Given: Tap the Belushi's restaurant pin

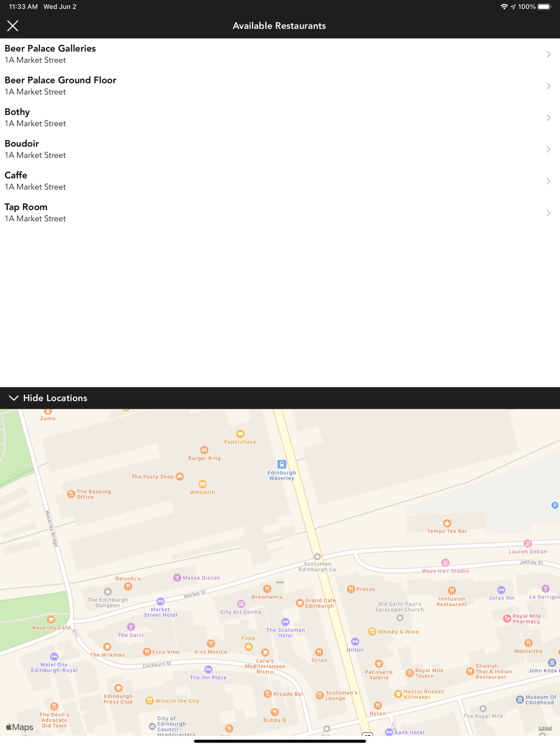Looking at the screenshot, I should 128,586.
